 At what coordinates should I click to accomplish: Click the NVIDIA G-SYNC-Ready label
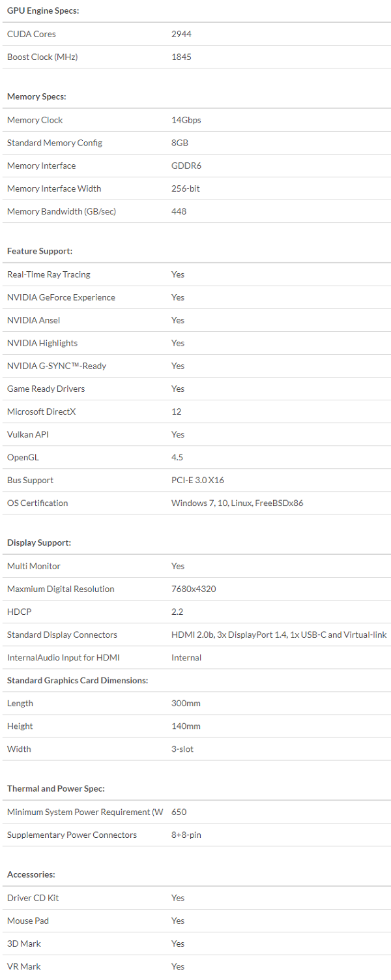(57, 366)
